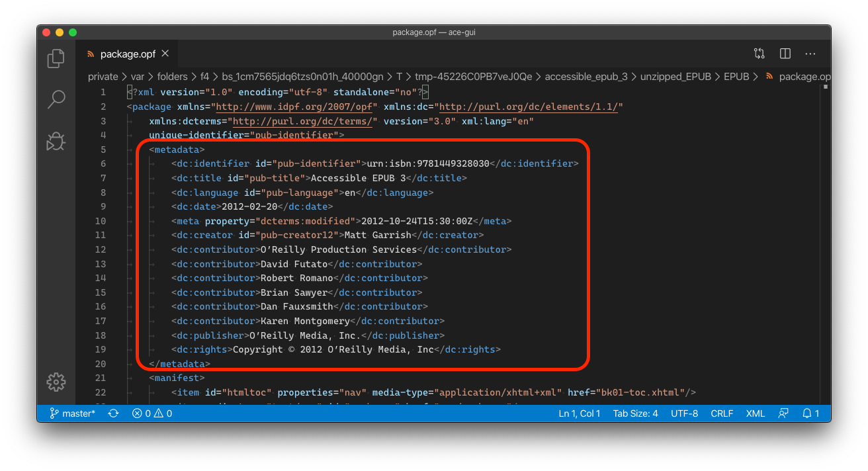Click the 'tmp-45226C0PB7veJ0Qe' breadcrumb segment
The width and height of the screenshot is (868, 471).
click(474, 77)
